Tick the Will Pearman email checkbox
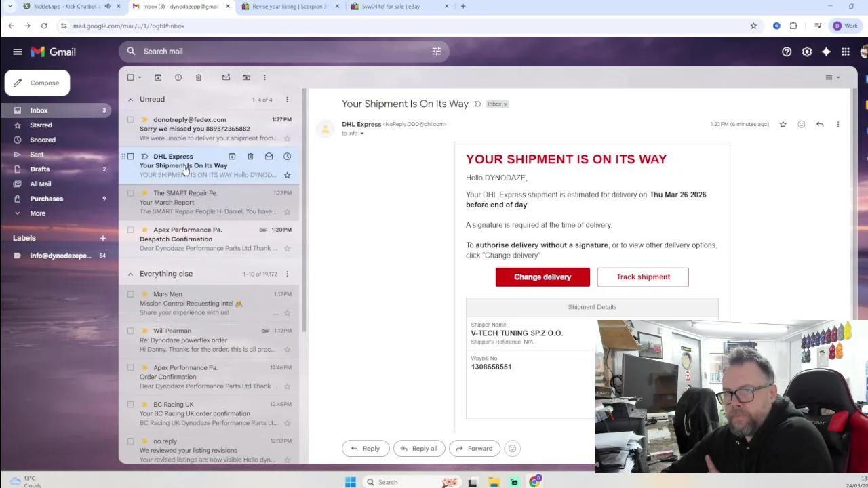 pos(130,331)
